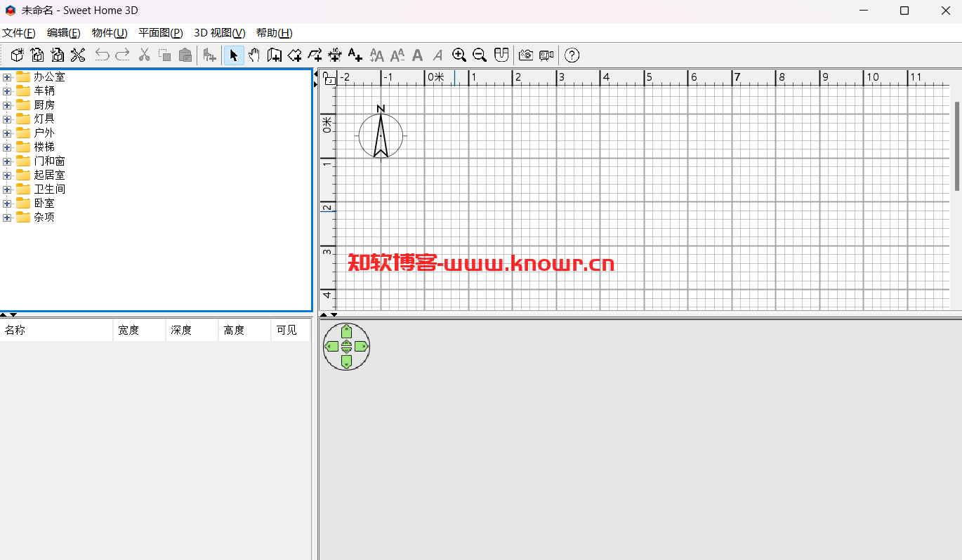Open the 编辑(E) menu
This screenshot has width=962, height=560.
[x=64, y=33]
